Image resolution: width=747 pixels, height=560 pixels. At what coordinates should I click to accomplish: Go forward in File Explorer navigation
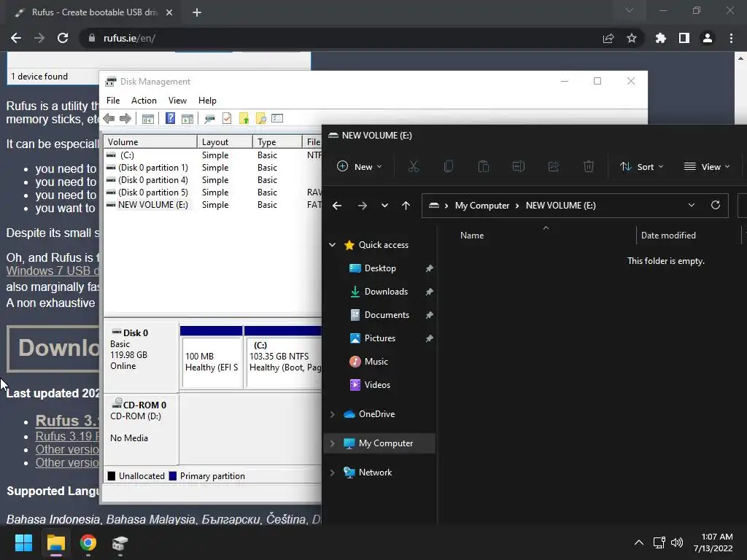click(x=363, y=205)
